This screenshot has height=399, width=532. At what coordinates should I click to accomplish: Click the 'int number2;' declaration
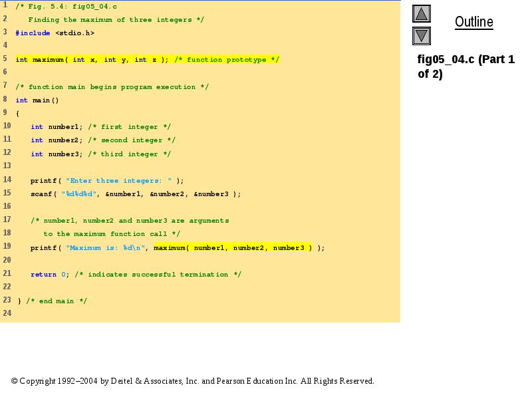[x=57, y=140]
